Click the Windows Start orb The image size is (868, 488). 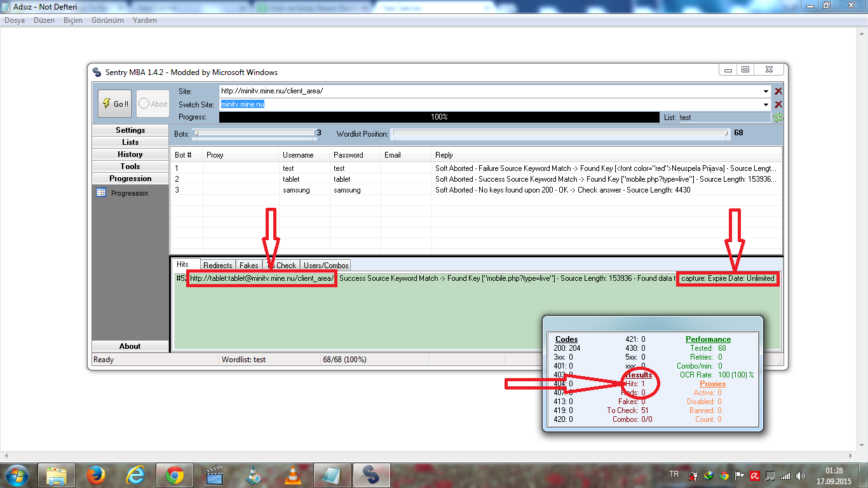(x=16, y=475)
